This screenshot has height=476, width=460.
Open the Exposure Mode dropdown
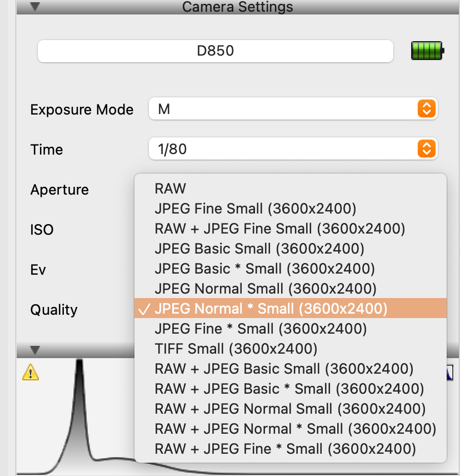293,109
